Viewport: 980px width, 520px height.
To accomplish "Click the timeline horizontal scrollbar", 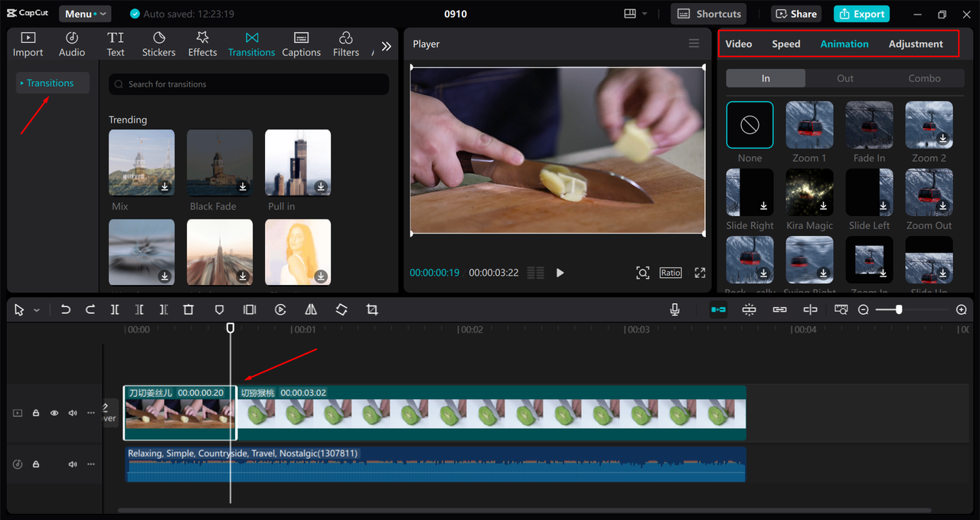I will pos(524,510).
